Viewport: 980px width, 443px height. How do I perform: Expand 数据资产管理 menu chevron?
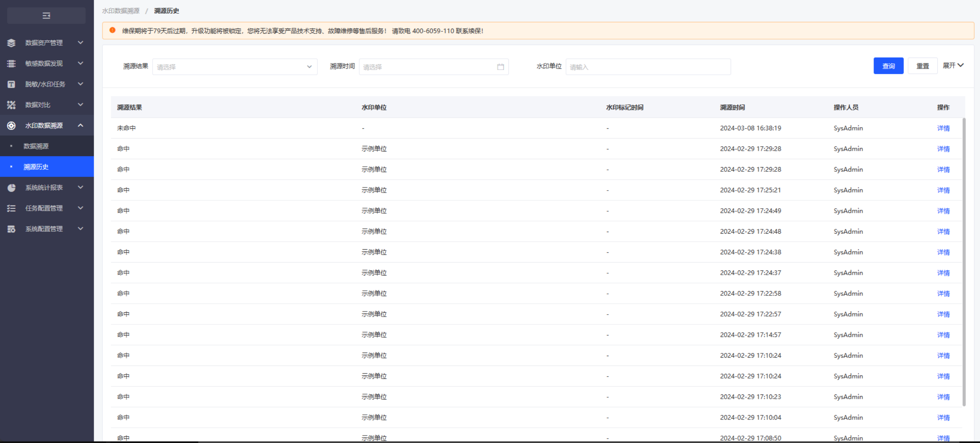[80, 43]
